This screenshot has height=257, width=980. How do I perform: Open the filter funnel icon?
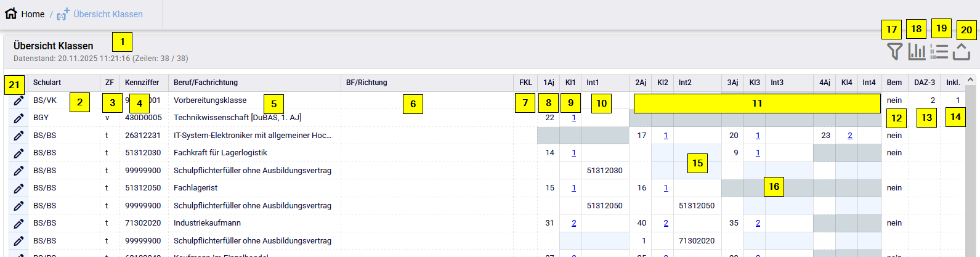point(894,52)
